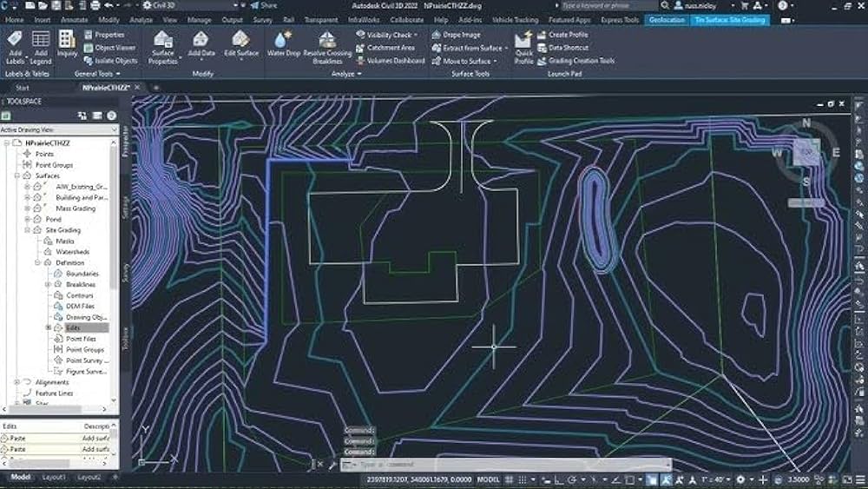Click the Add Legend table icon
The height and width of the screenshot is (489, 868).
(x=41, y=47)
